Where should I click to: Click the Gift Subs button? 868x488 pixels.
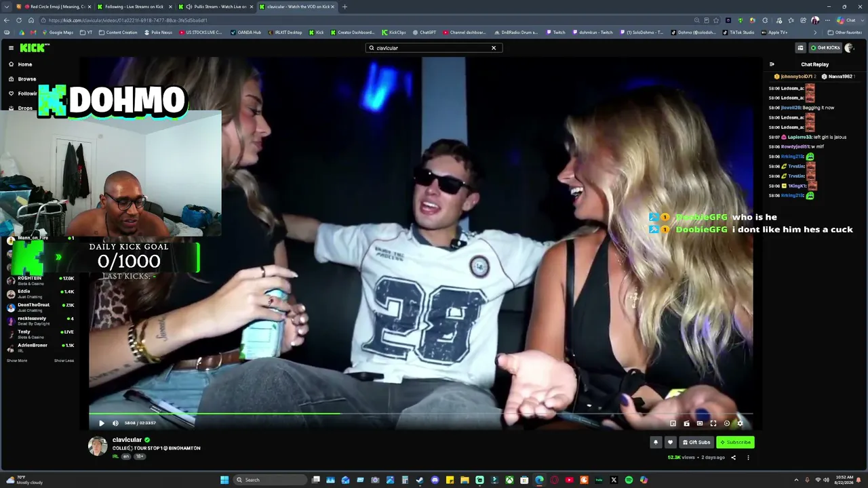(x=696, y=443)
